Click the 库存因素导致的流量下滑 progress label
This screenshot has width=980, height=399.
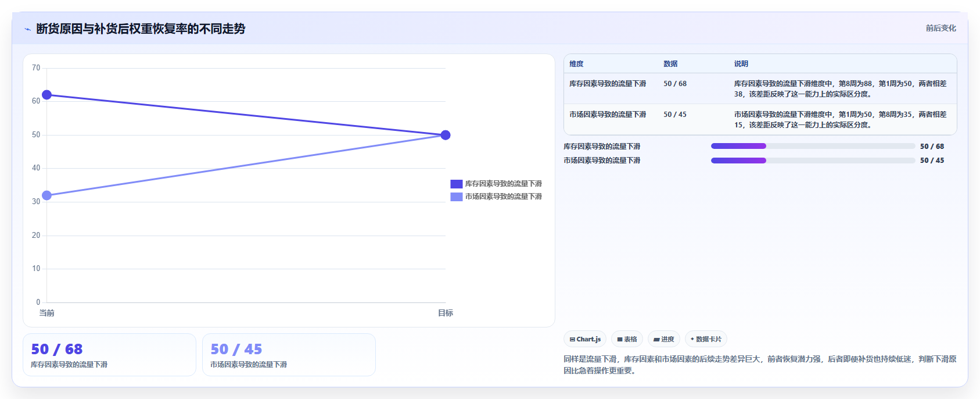coord(602,147)
